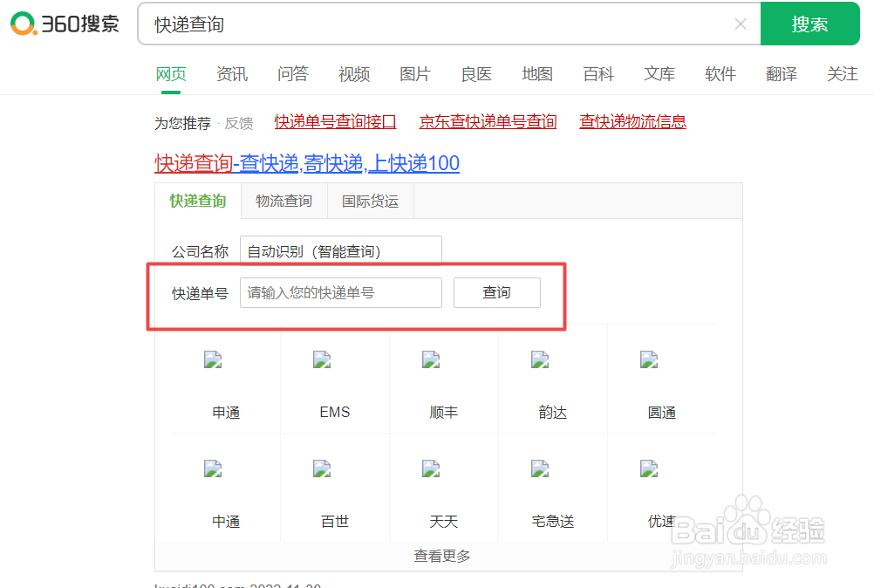This screenshot has height=588, width=874.
Task: Open the 快递查询-查快递,寄快递,上快递100 result title
Action: coord(306,163)
